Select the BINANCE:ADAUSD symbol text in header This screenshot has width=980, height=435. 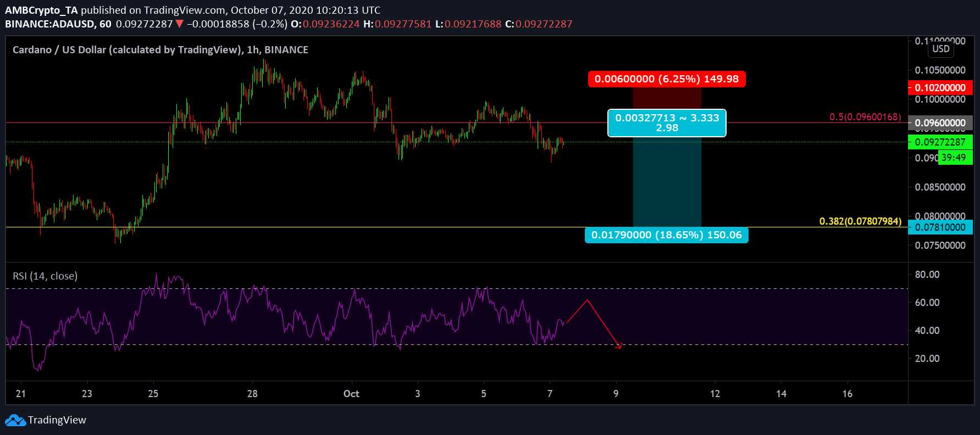click(x=51, y=24)
